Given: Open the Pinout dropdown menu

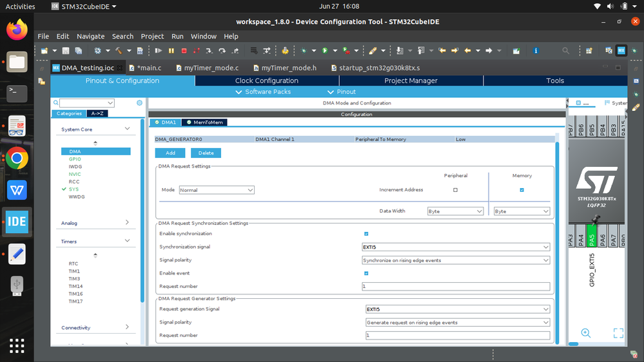Looking at the screenshot, I should point(341,92).
